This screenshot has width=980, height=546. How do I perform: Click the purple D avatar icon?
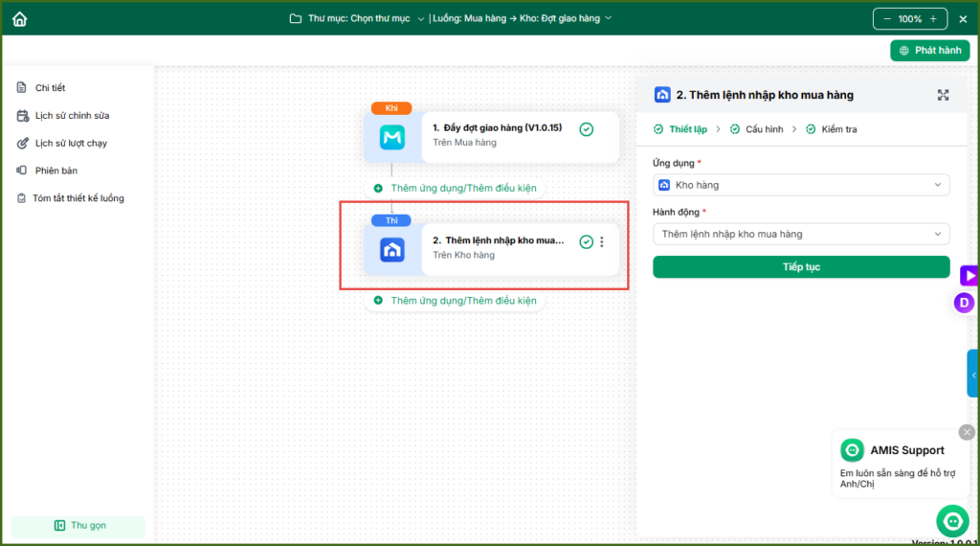coord(964,304)
